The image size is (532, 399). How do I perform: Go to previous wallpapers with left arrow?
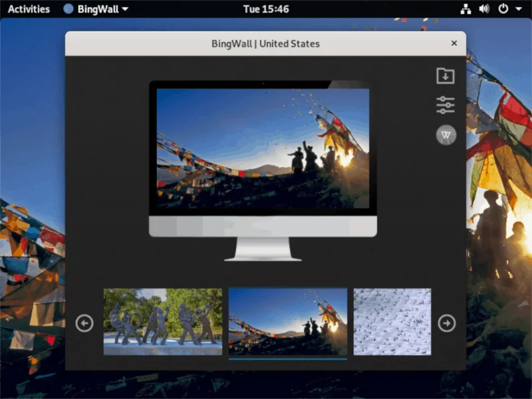[x=84, y=323]
